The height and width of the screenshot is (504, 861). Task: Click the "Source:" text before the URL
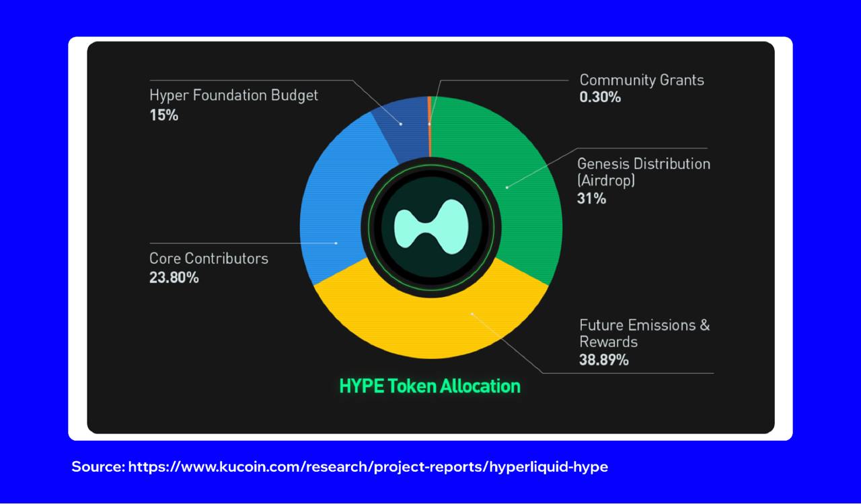pos(98,466)
